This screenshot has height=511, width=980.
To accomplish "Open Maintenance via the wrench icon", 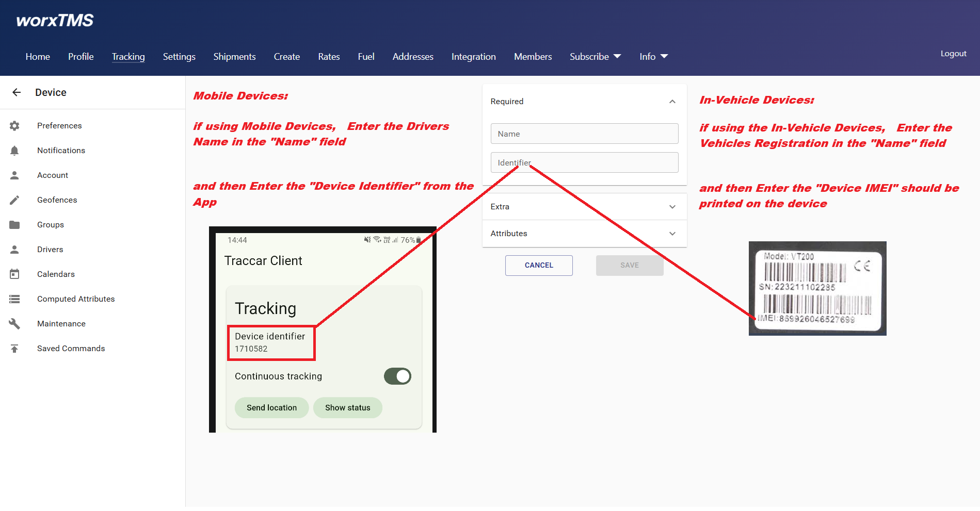I will [x=14, y=323].
